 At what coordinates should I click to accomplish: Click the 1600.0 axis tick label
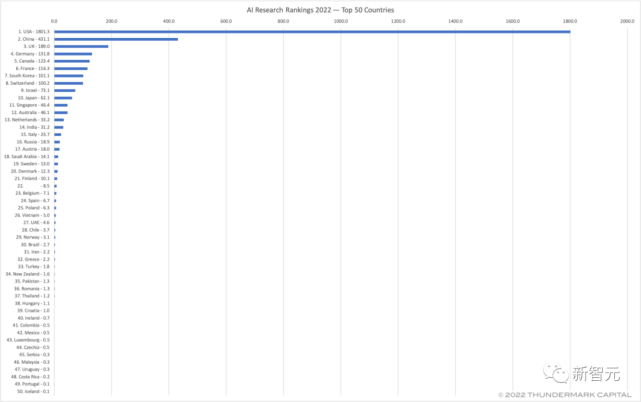513,21
